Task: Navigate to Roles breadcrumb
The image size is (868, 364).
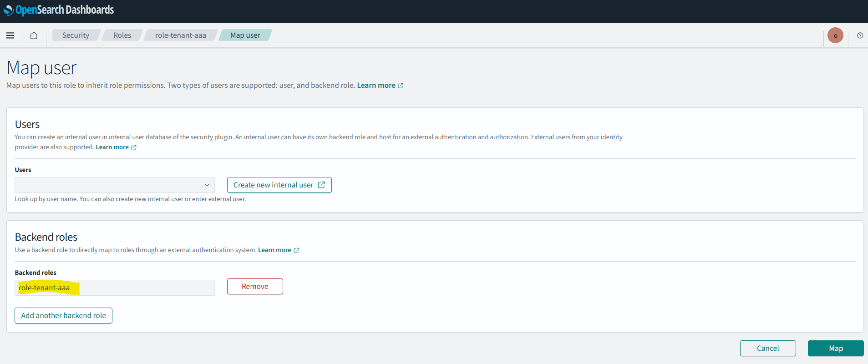Action: (122, 35)
